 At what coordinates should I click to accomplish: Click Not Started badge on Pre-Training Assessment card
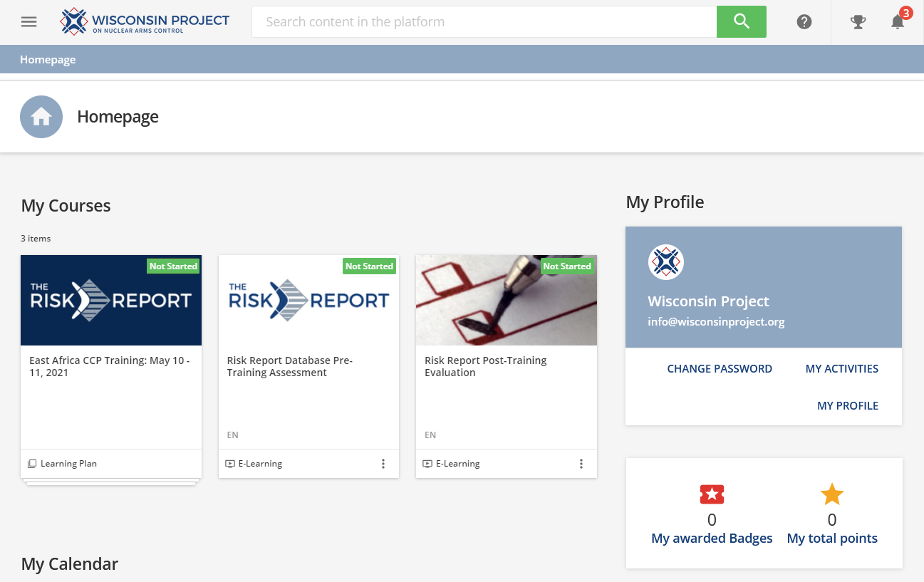pos(369,266)
